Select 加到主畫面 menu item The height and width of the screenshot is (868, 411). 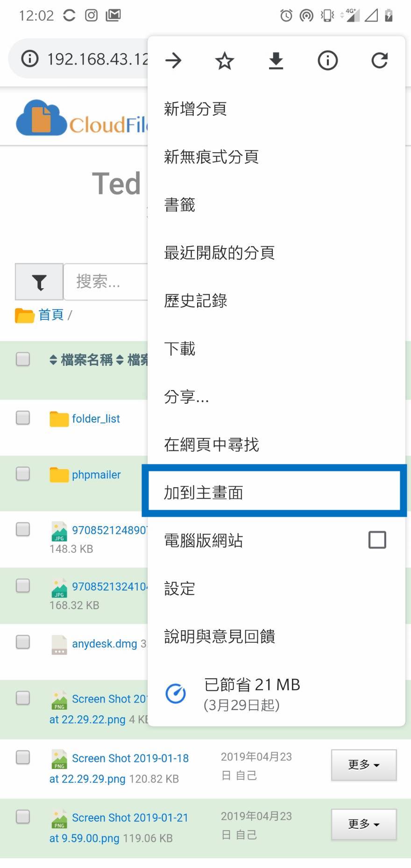274,492
